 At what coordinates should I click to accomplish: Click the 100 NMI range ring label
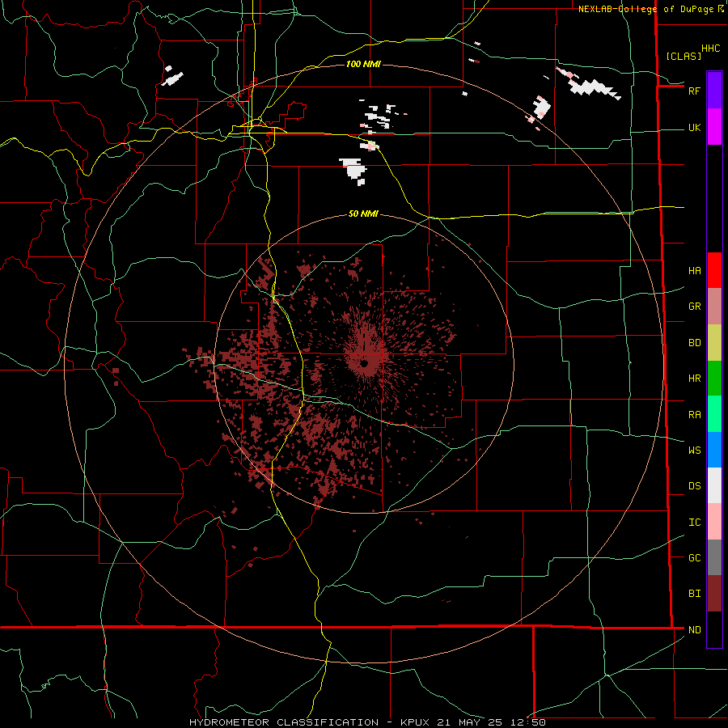(363, 64)
